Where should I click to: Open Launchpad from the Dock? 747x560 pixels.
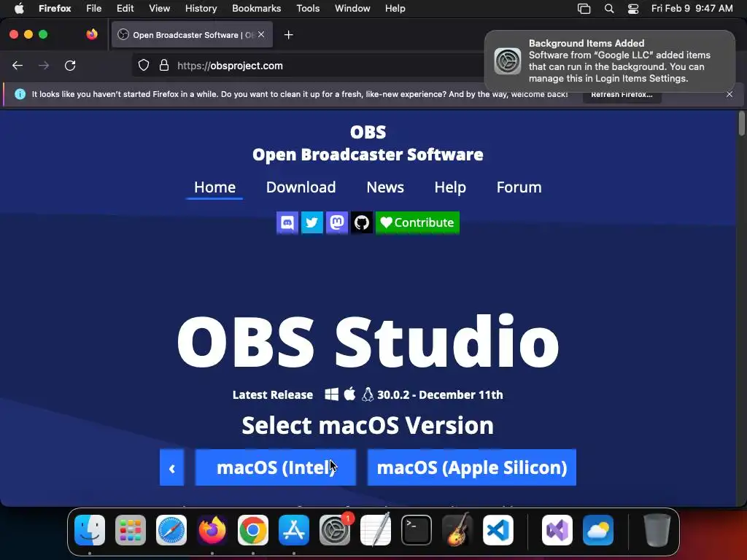click(131, 530)
